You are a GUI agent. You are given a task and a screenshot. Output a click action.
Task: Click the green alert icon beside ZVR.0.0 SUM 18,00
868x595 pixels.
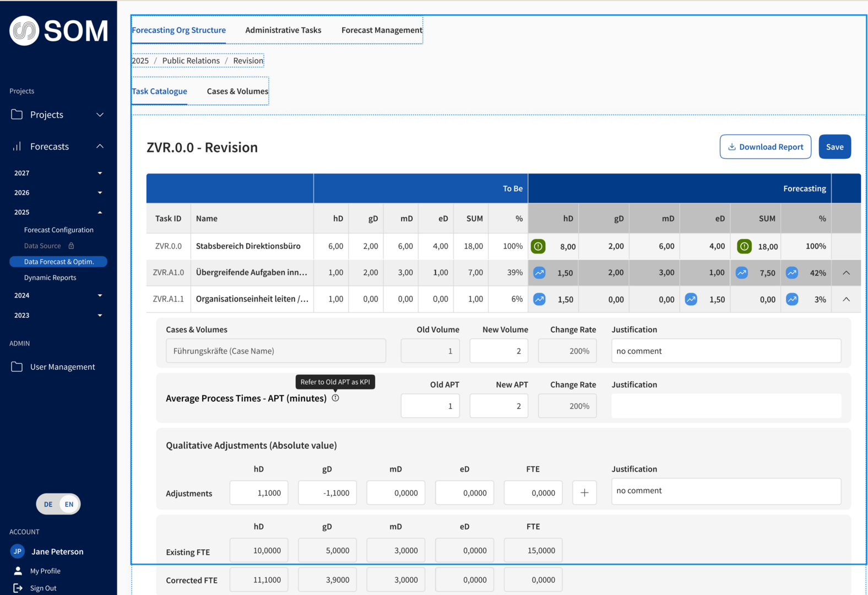(744, 246)
